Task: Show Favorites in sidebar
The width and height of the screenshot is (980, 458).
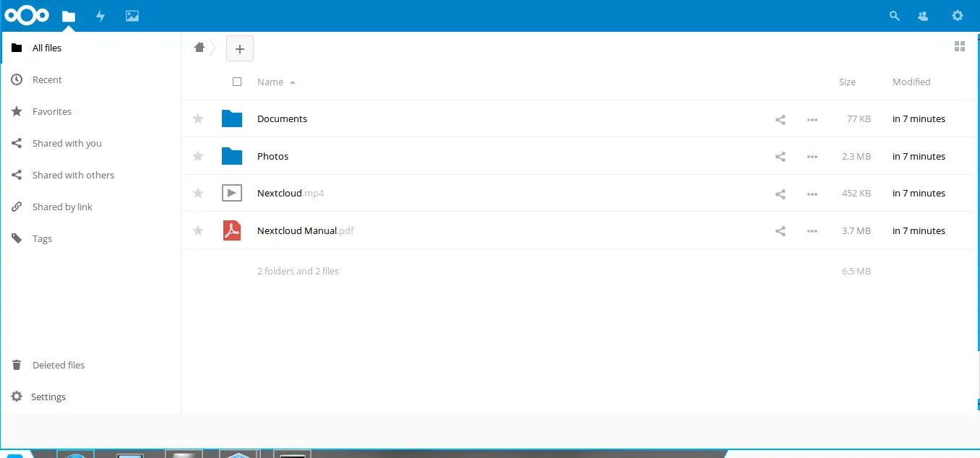Action: tap(90, 111)
